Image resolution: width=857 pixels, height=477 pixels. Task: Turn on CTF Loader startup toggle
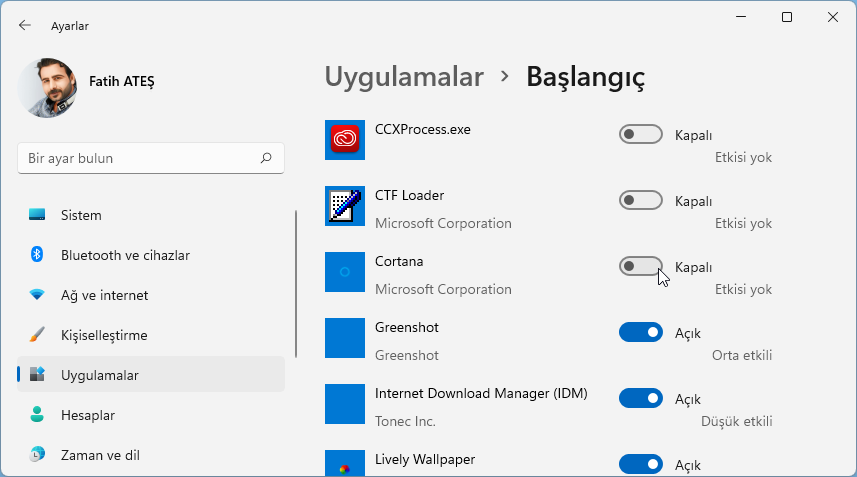click(641, 201)
